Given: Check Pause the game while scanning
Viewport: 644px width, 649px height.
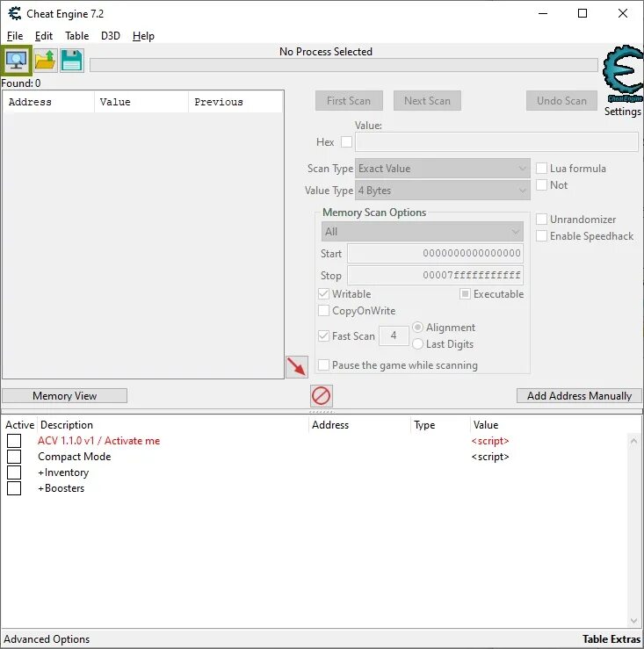Looking at the screenshot, I should [x=323, y=365].
